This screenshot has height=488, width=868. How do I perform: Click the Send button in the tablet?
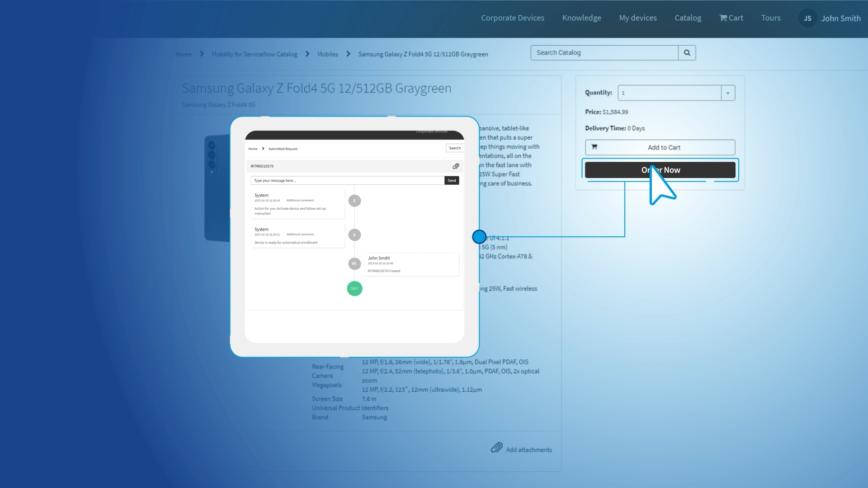point(452,180)
